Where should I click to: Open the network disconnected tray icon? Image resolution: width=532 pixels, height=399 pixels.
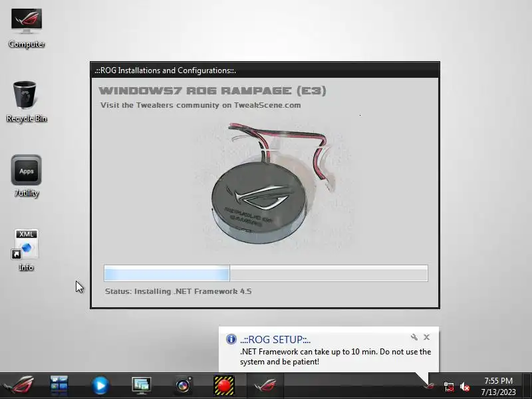click(x=448, y=386)
